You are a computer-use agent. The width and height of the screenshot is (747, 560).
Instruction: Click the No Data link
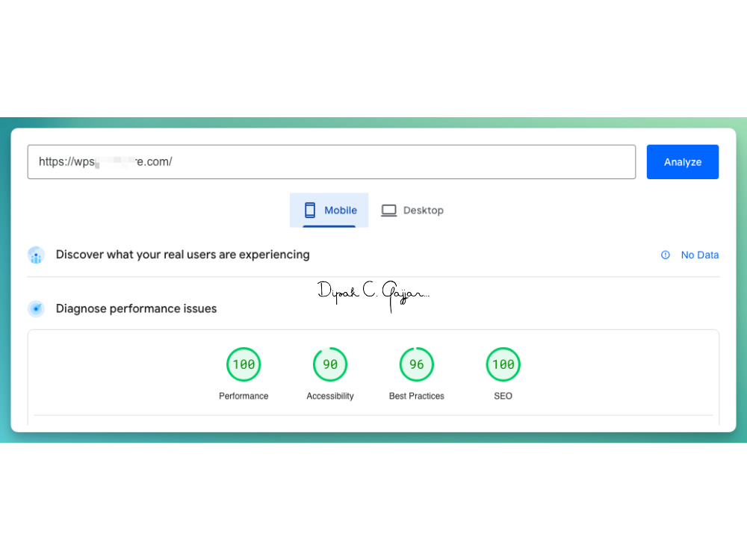699,255
